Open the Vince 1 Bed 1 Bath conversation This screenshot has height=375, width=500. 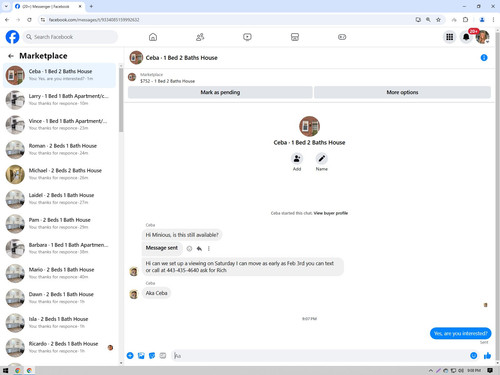click(x=59, y=125)
